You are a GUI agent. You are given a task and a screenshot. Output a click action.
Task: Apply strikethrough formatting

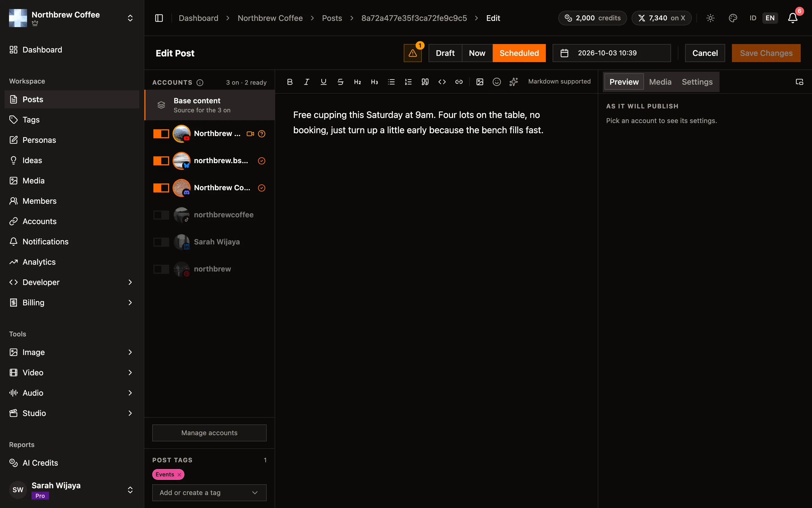point(340,82)
